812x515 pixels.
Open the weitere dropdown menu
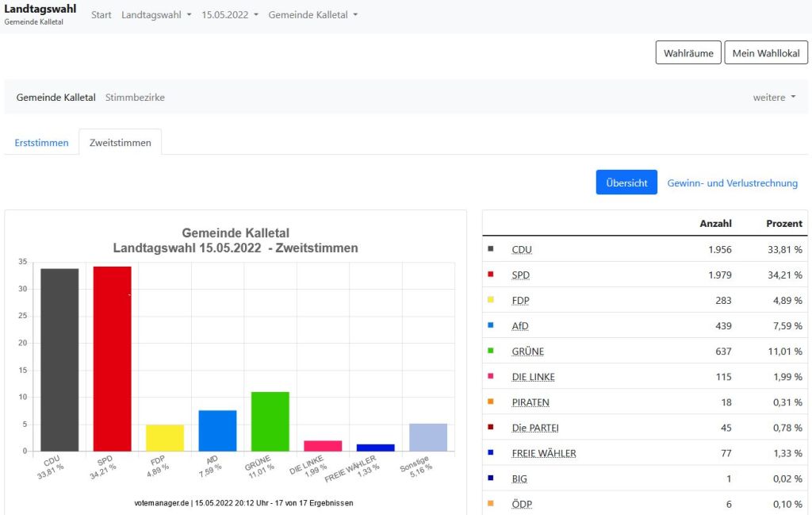click(x=774, y=98)
